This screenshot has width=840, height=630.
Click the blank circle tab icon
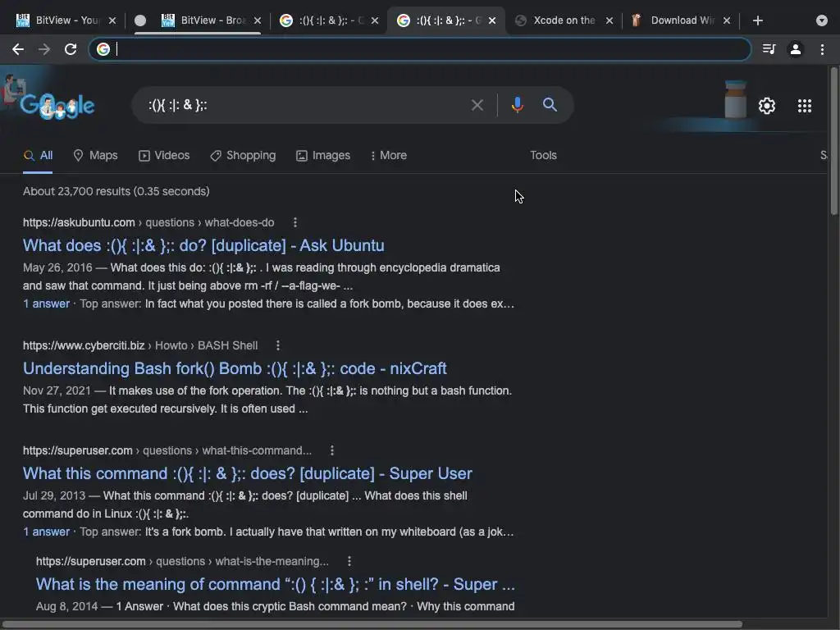[x=139, y=21]
